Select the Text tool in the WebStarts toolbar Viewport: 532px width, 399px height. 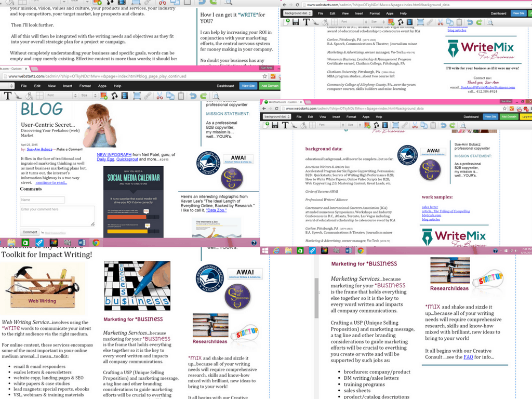pos(8,96)
